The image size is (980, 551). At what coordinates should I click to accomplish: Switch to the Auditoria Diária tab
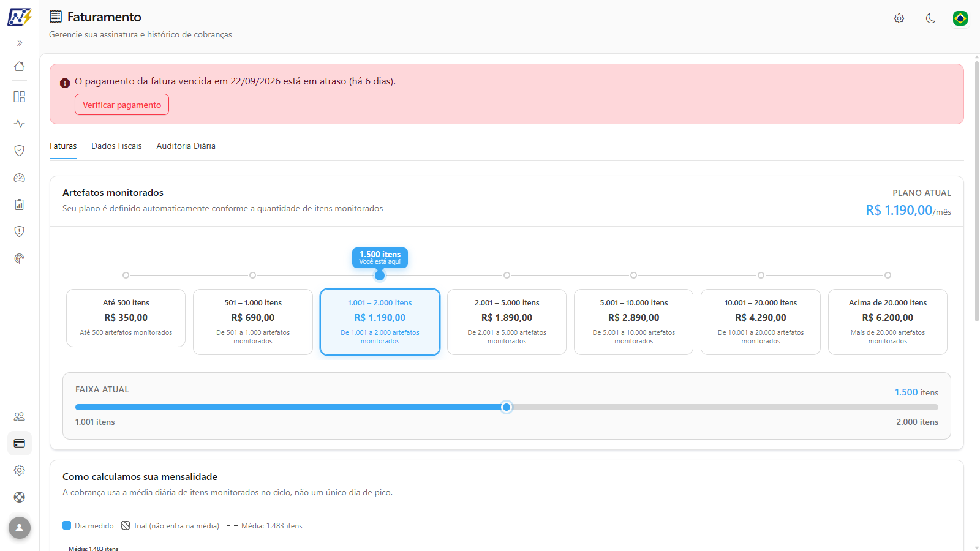click(x=186, y=146)
